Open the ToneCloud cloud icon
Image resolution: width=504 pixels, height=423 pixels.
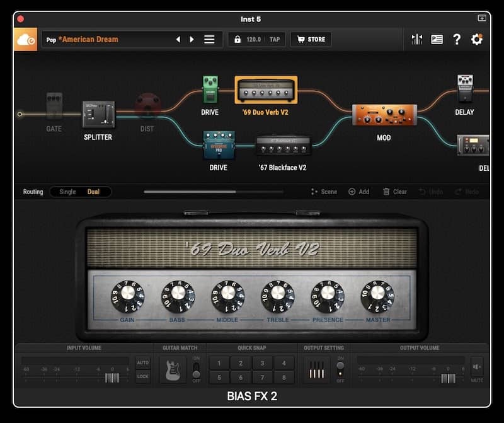coord(25,39)
